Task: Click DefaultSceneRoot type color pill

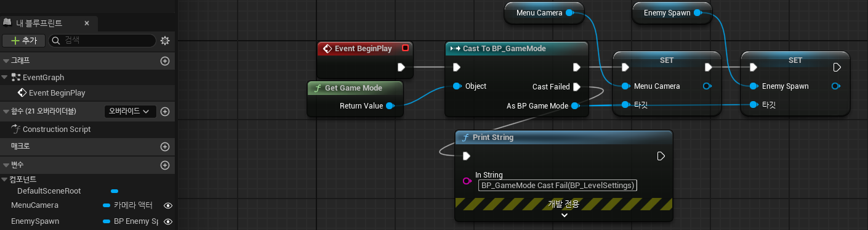Action: click(x=115, y=191)
